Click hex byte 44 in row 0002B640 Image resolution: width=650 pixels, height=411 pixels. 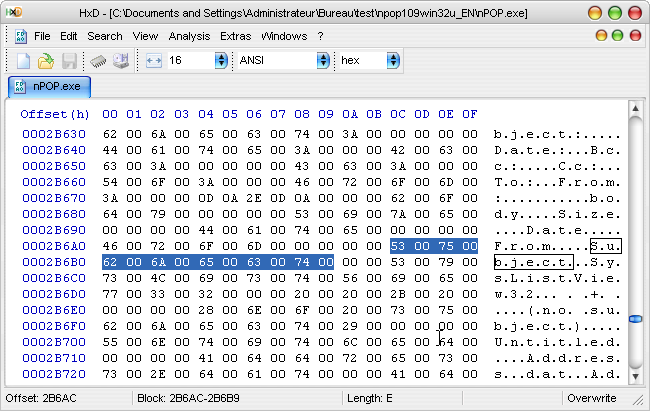click(x=110, y=150)
